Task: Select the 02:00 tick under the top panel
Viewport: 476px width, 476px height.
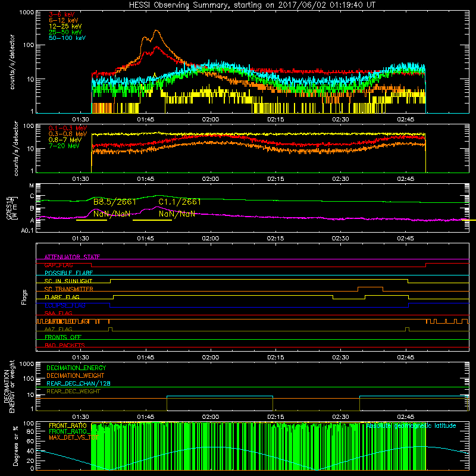Action: (211, 120)
